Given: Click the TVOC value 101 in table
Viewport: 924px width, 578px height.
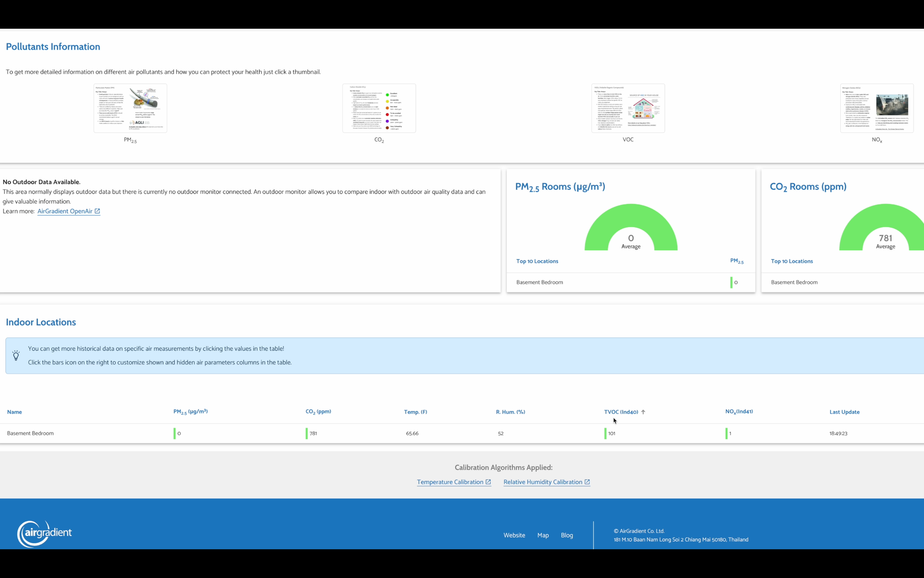Looking at the screenshot, I should point(611,434).
